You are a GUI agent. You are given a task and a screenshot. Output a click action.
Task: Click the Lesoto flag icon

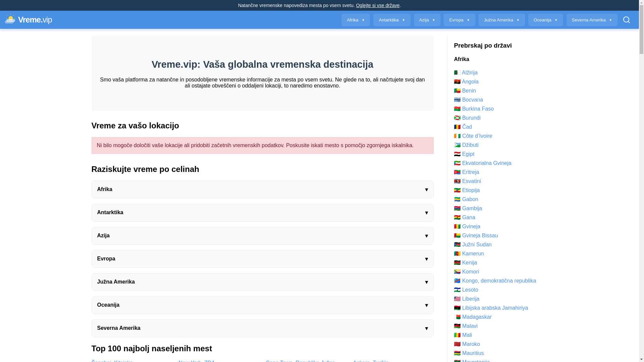[x=457, y=290]
